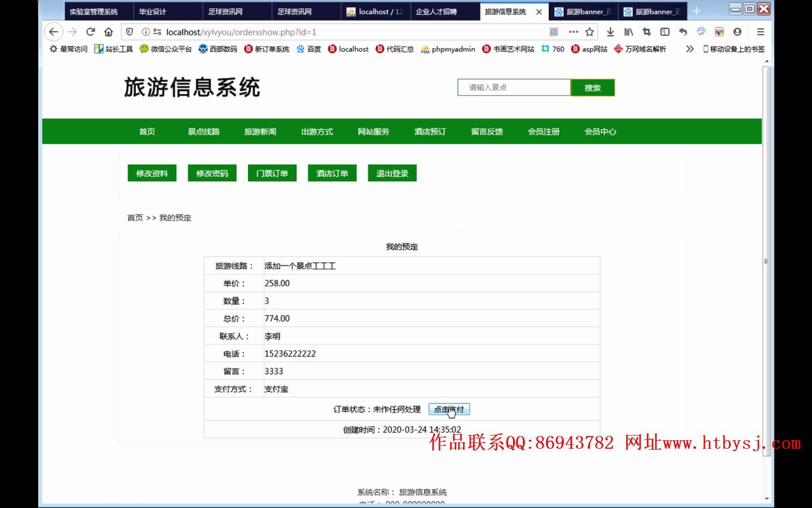Click the browser Back arrow button
The height and width of the screenshot is (508, 812).
[54, 32]
